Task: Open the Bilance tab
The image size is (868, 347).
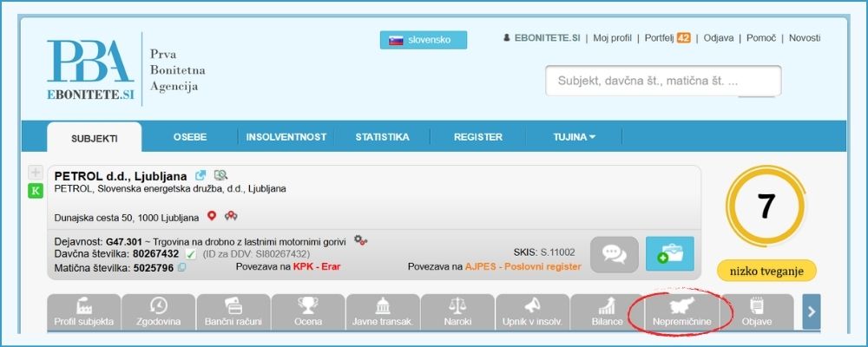Action: click(x=608, y=312)
